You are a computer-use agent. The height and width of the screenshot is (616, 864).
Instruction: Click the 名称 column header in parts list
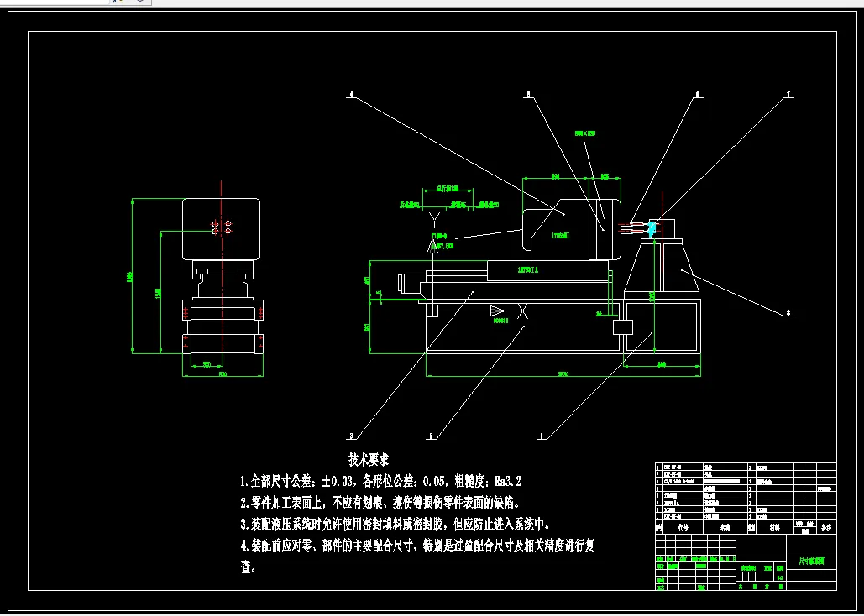725,528
